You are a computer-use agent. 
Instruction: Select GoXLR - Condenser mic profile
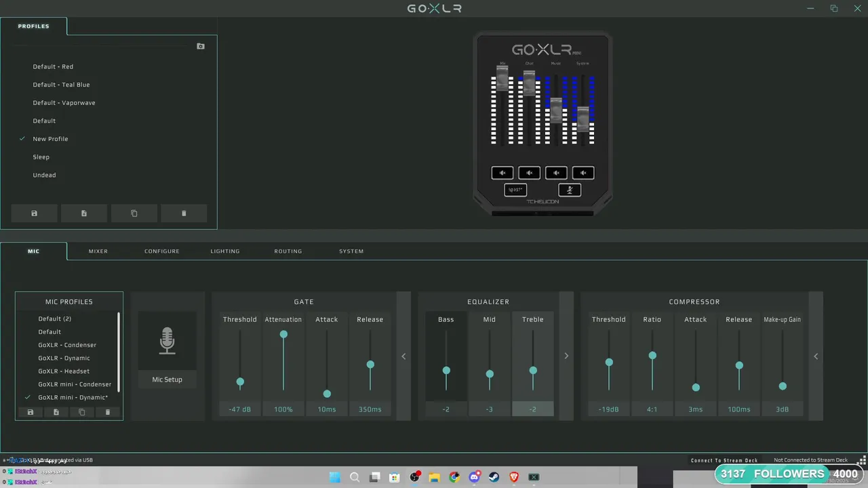[x=67, y=345]
